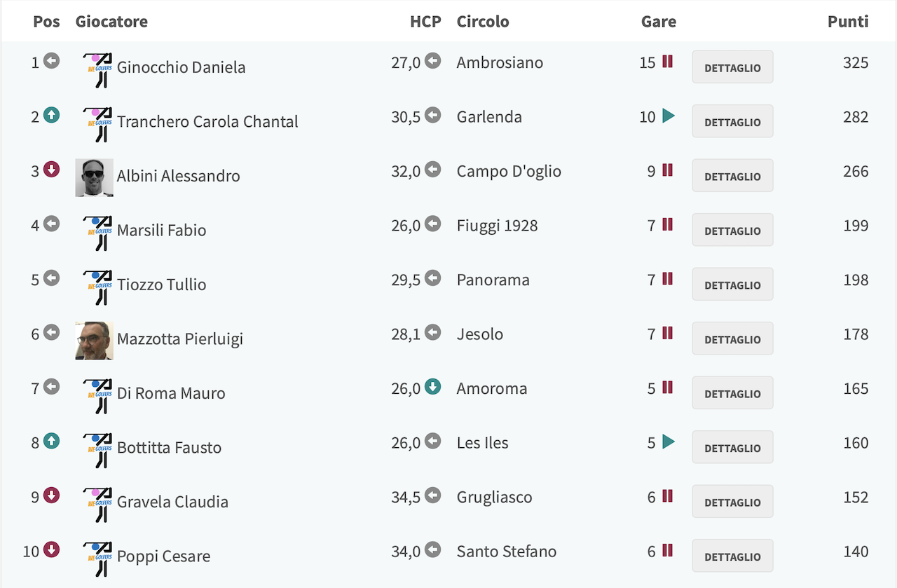The width and height of the screenshot is (897, 588).
Task: View DETTAGLIO for Gravela Claudia
Action: tap(732, 502)
